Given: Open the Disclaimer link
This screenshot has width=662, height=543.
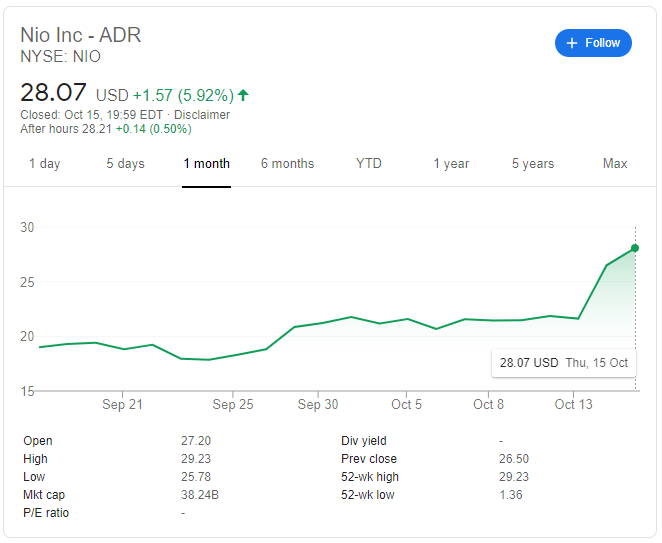Looking at the screenshot, I should click(x=202, y=115).
